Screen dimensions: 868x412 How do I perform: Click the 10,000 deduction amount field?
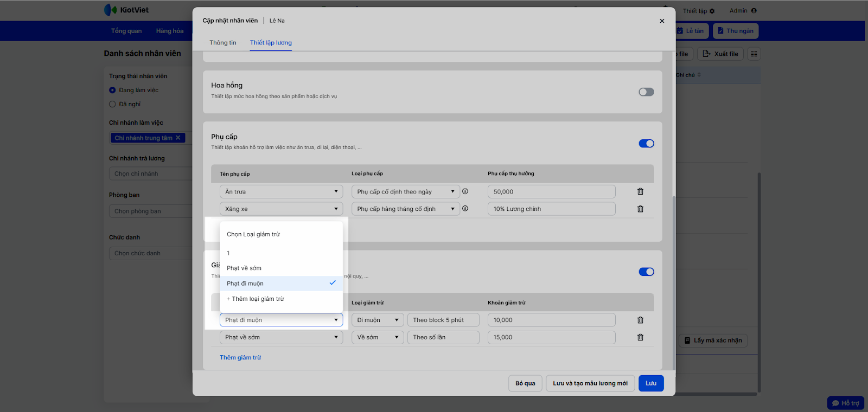click(x=551, y=320)
